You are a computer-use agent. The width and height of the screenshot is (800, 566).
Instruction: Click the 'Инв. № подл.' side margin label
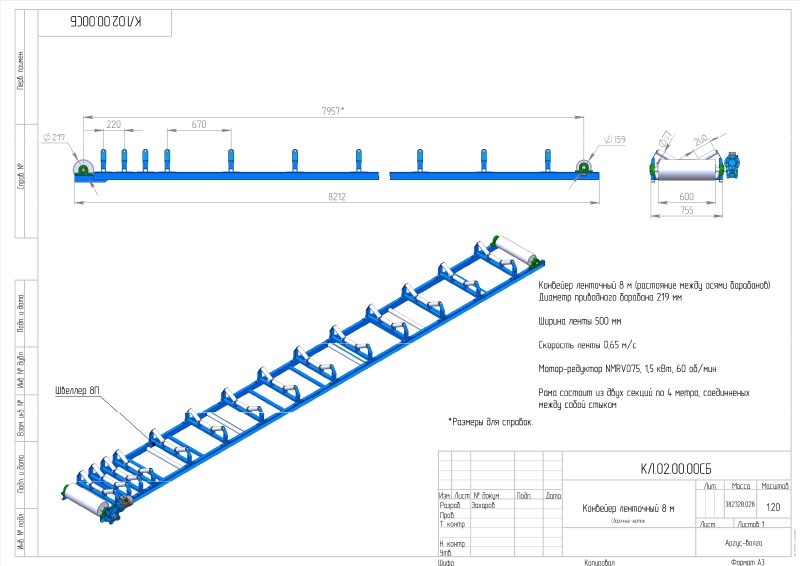click(20, 531)
